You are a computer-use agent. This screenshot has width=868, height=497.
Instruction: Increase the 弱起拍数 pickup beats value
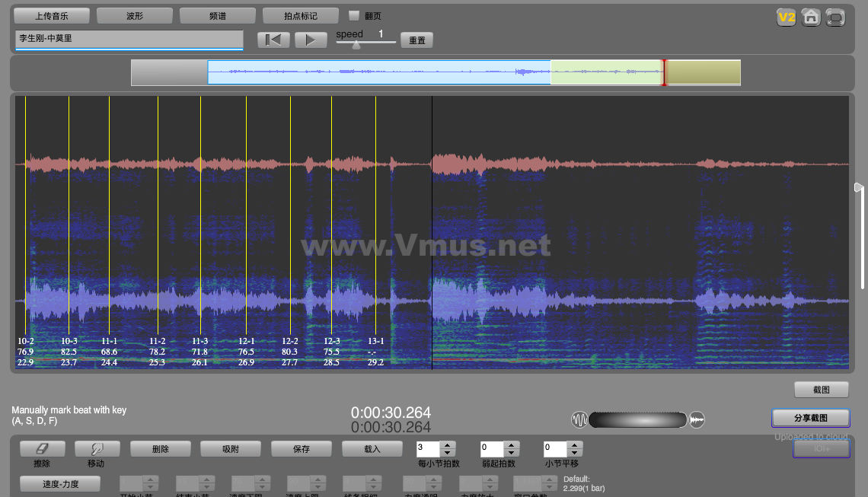point(512,444)
